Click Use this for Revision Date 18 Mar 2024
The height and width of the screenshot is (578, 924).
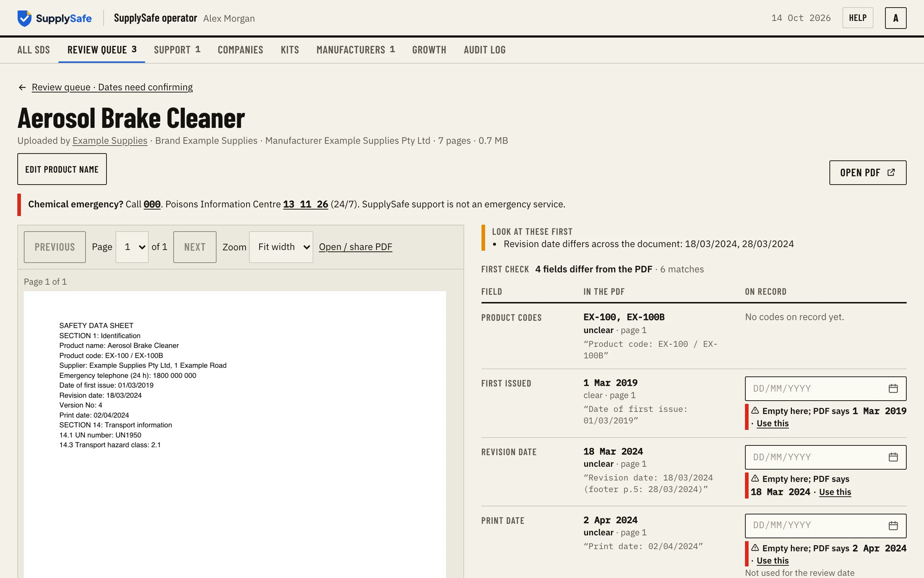click(835, 492)
